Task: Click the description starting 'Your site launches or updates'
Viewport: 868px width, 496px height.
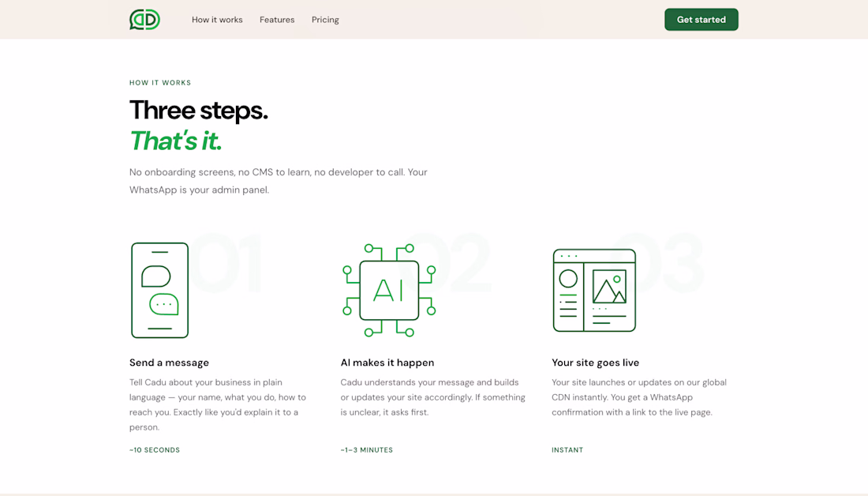Action: click(x=639, y=397)
